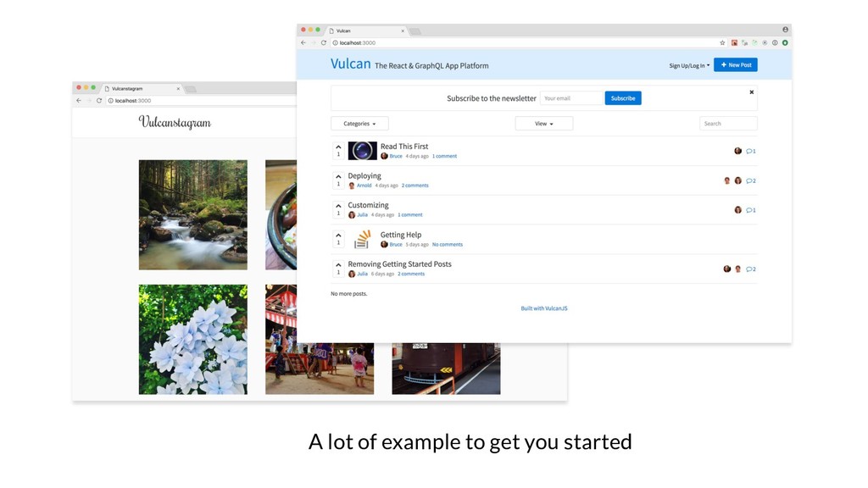Open author Julia link under Customizing
This screenshot has width=868, height=488.
(x=362, y=214)
